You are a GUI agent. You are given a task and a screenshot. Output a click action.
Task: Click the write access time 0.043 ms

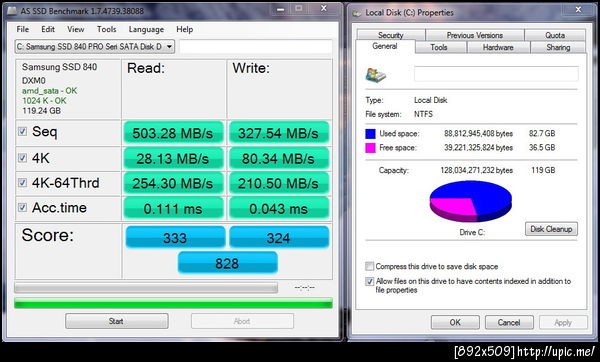click(279, 208)
